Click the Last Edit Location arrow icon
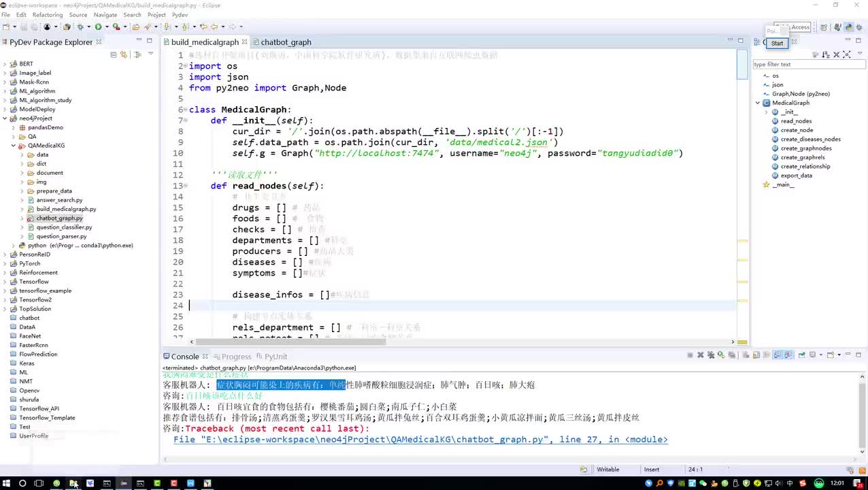868x490 pixels. [203, 27]
